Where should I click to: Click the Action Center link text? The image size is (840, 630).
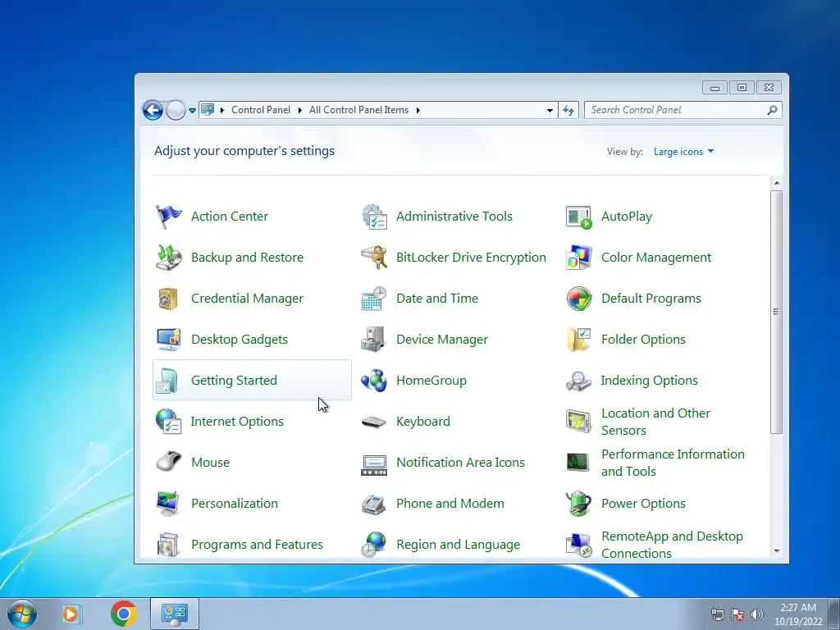(230, 217)
